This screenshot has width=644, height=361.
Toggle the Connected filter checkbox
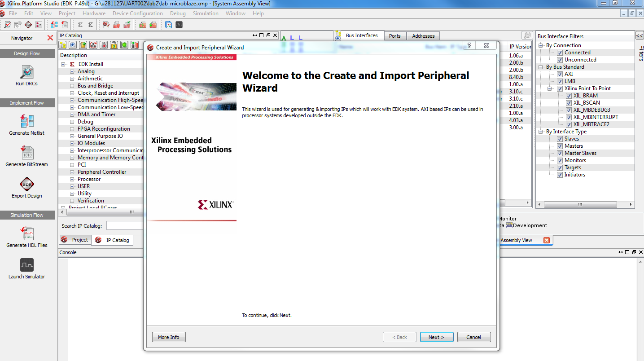point(560,53)
